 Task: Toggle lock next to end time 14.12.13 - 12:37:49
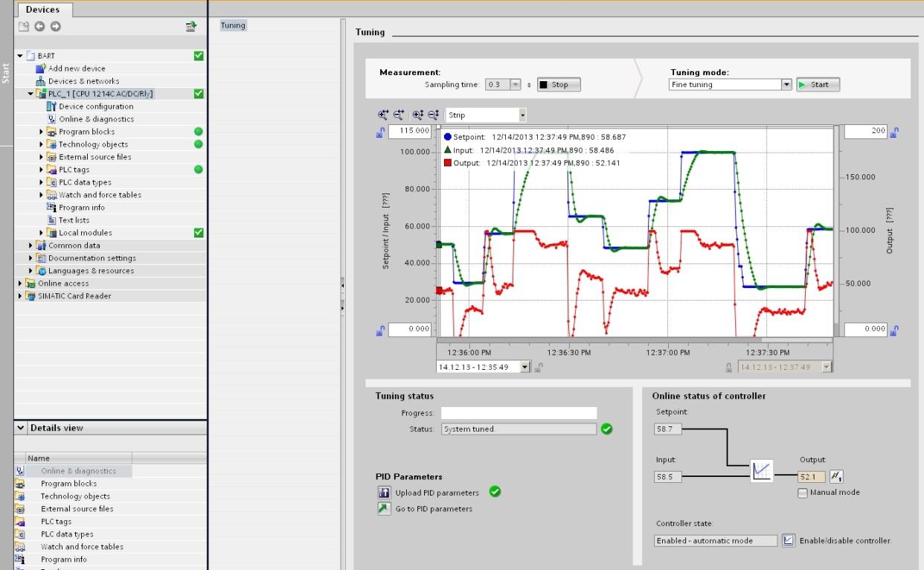point(731,367)
